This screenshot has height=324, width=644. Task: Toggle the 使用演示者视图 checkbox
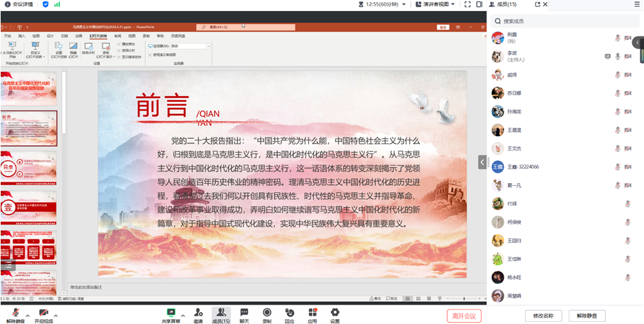[x=150, y=55]
